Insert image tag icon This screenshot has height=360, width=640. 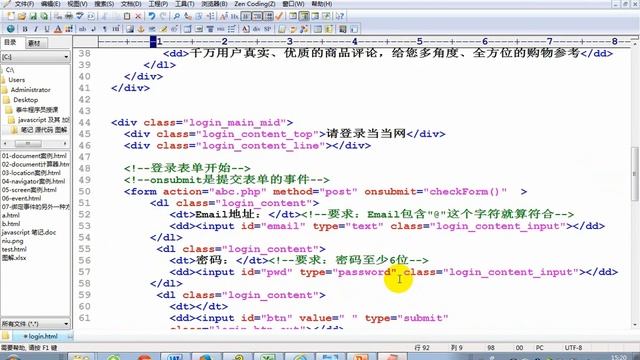pos(130,29)
